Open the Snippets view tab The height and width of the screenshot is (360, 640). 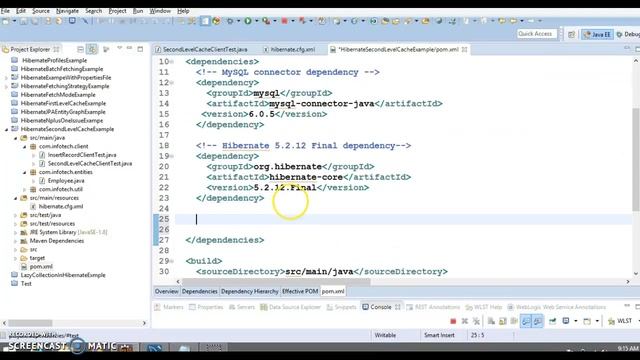point(342,307)
